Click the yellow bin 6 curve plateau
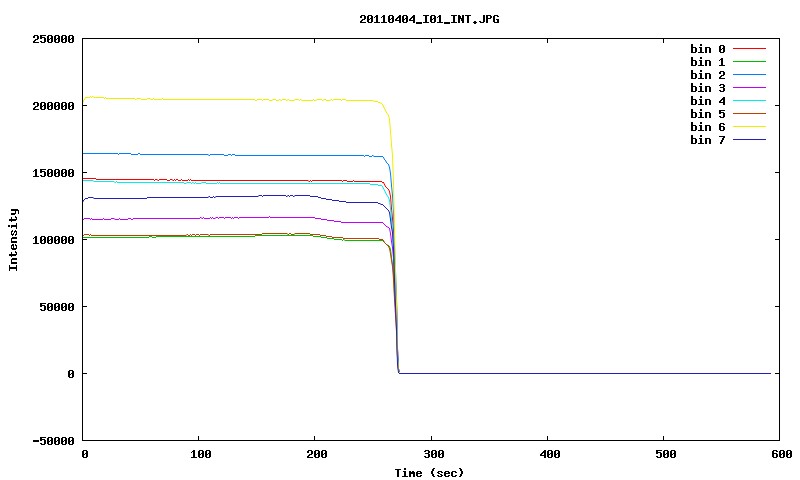The width and height of the screenshot is (800, 480). click(x=230, y=99)
